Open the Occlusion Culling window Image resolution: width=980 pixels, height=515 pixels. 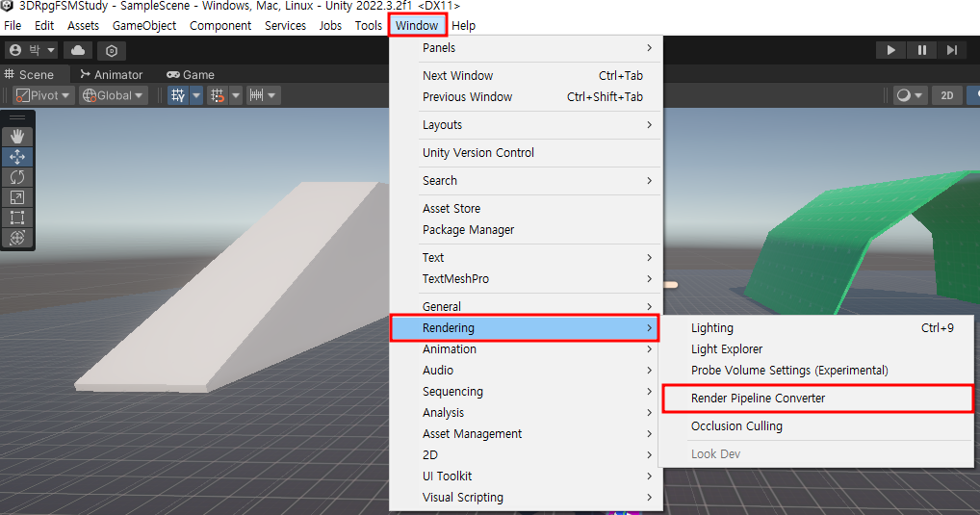pos(817,426)
